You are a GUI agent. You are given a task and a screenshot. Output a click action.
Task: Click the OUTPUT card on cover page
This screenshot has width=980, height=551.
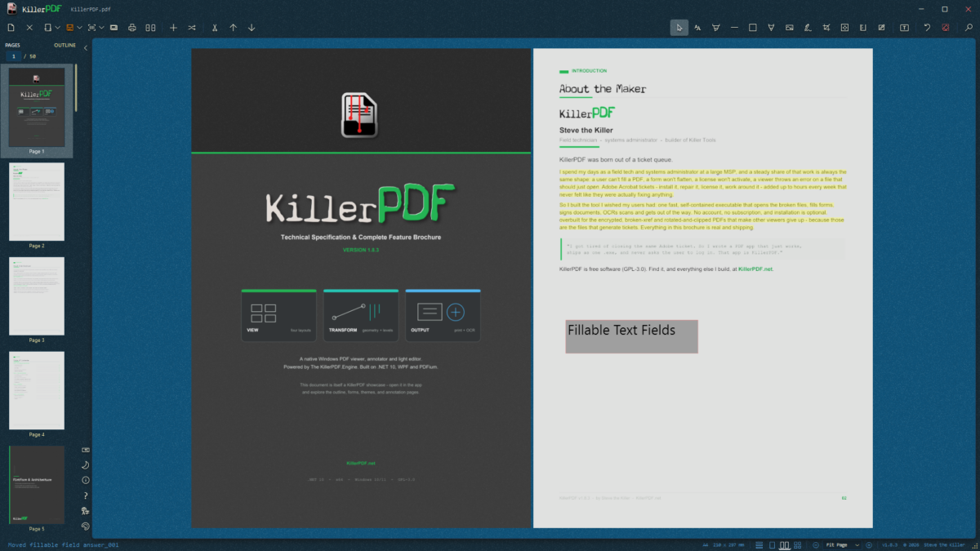[443, 315]
